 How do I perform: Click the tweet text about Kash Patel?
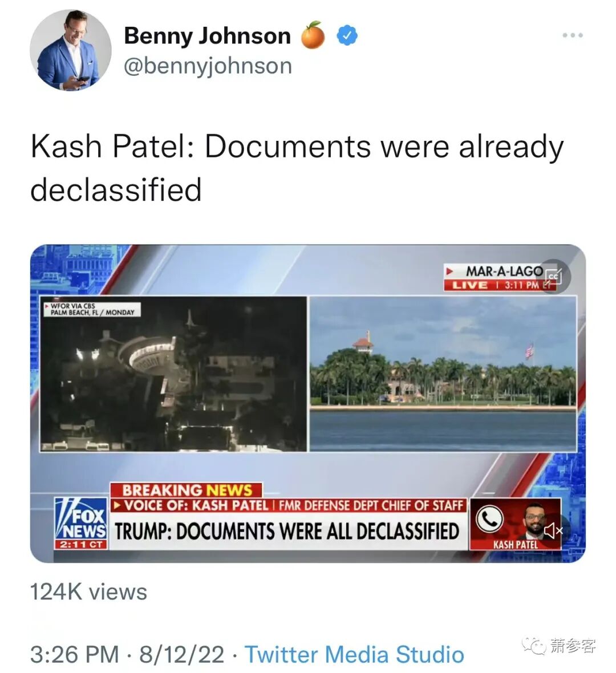pyautogui.click(x=297, y=167)
